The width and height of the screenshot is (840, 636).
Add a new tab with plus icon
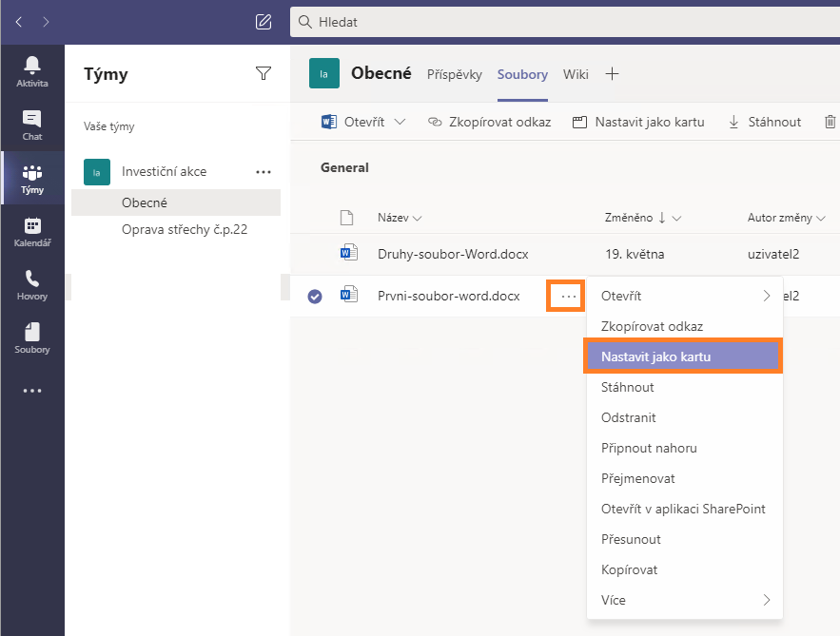[612, 74]
